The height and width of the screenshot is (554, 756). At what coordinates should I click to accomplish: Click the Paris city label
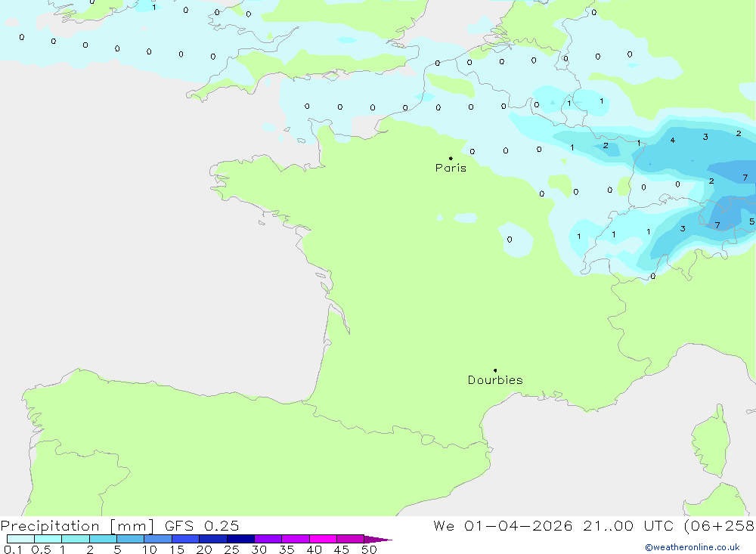[451, 168]
